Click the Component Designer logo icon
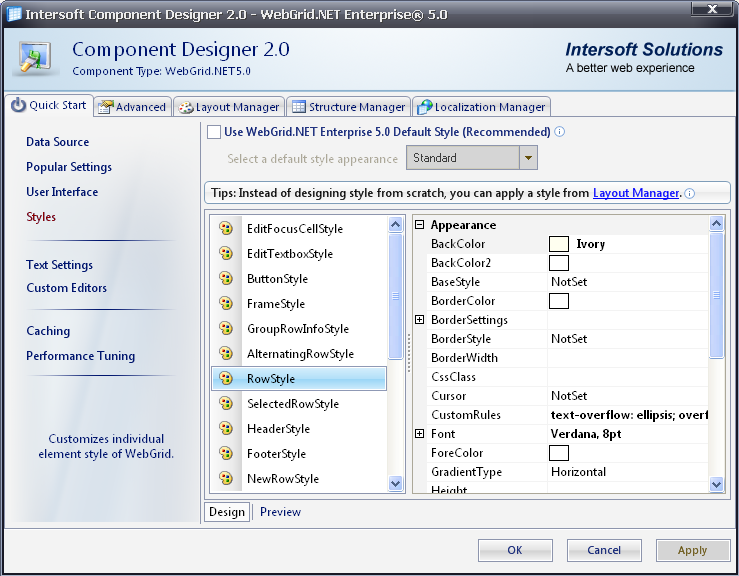 pos(35,58)
